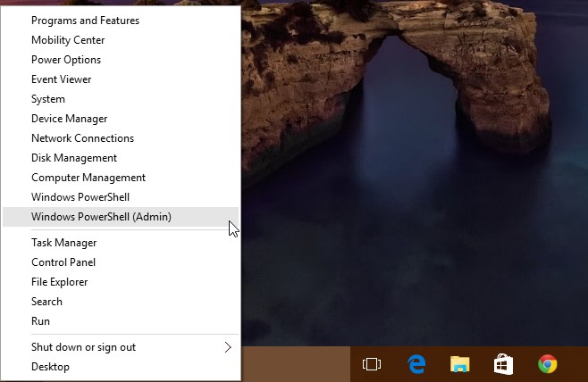Open Task Manager from the menu
Image resolution: width=588 pixels, height=382 pixels.
(x=121, y=243)
